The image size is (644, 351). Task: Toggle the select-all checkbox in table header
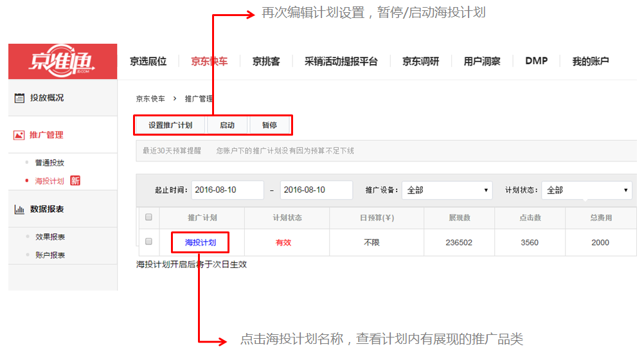148,217
